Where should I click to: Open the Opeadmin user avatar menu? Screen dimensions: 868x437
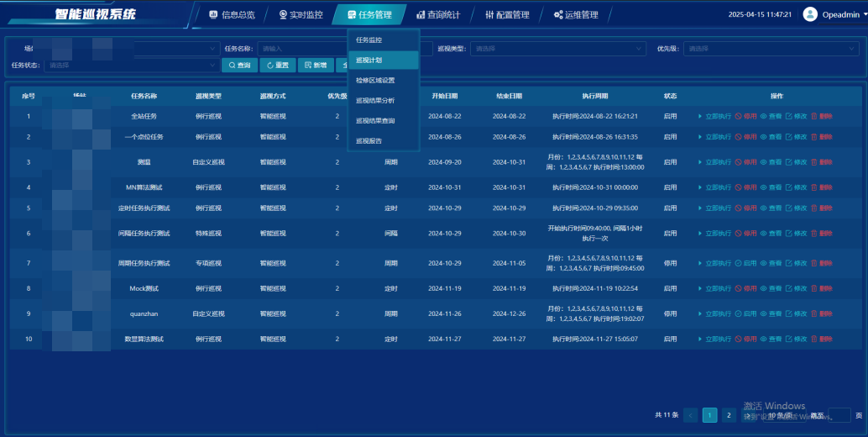(810, 14)
